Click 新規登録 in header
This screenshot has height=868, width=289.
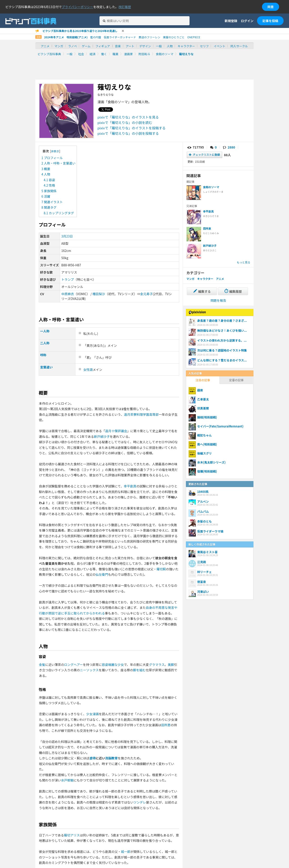(x=231, y=21)
